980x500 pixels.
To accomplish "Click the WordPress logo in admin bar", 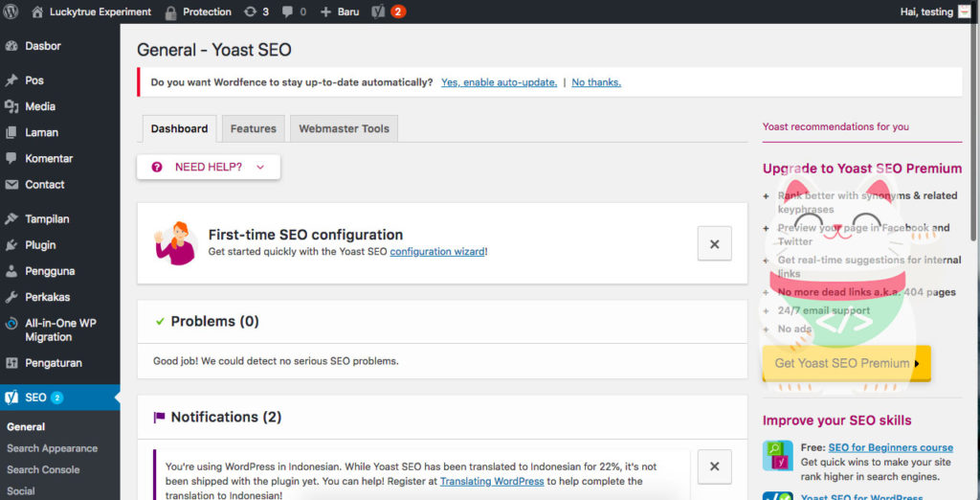I will (x=11, y=11).
